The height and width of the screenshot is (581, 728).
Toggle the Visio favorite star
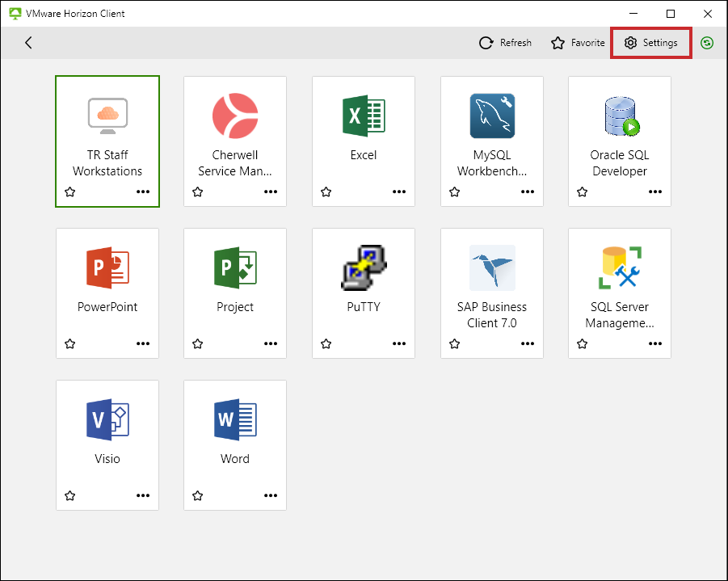(x=70, y=495)
